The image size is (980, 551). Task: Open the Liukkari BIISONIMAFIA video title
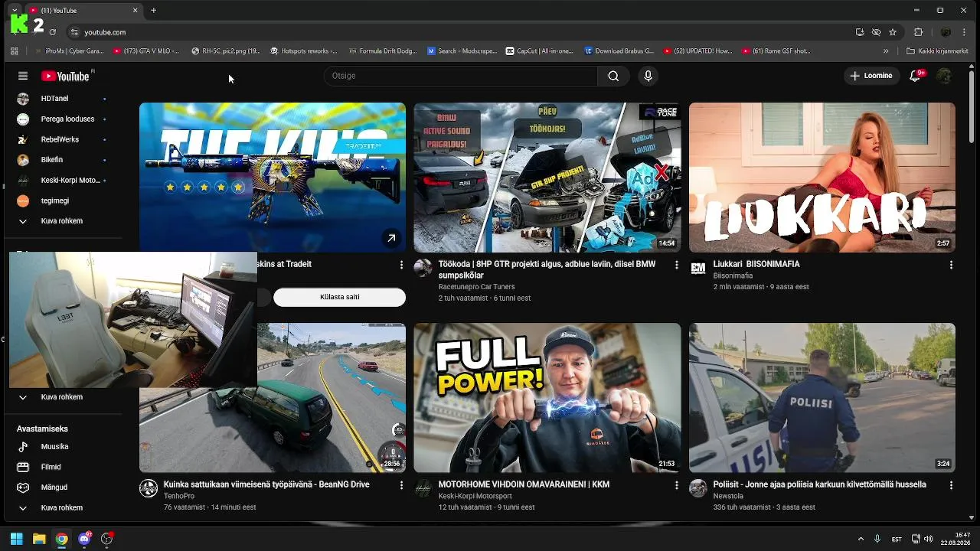[756, 264]
